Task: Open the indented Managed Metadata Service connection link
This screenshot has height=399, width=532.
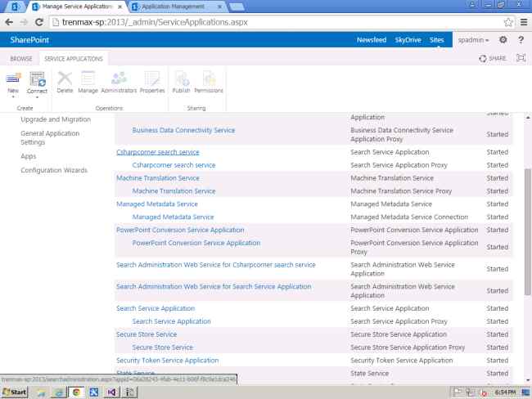Action: pyautogui.click(x=173, y=217)
